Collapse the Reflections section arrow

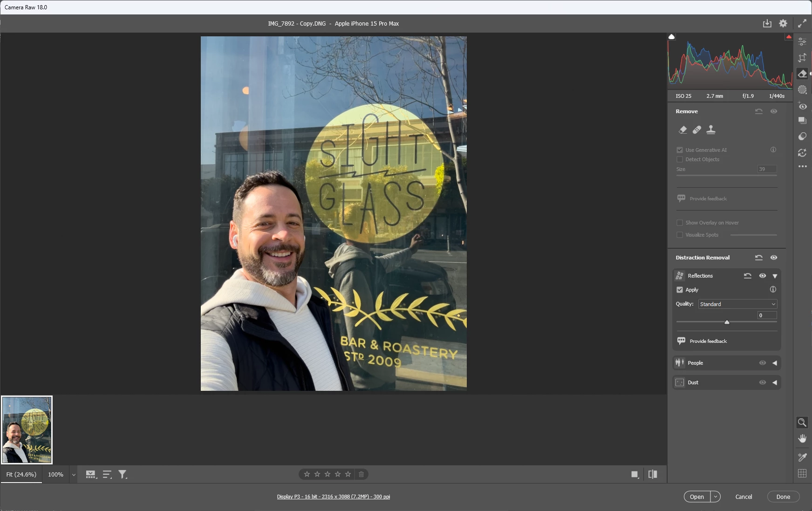click(775, 276)
